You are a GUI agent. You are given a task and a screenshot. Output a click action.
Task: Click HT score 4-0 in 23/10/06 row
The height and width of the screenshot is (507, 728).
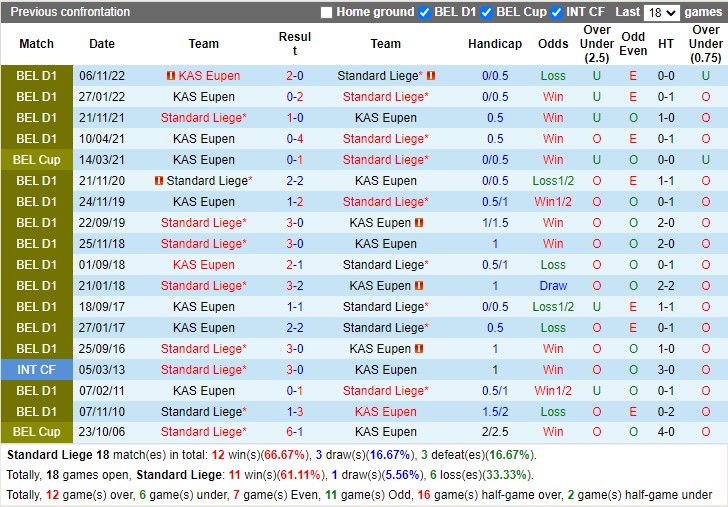[666, 432]
